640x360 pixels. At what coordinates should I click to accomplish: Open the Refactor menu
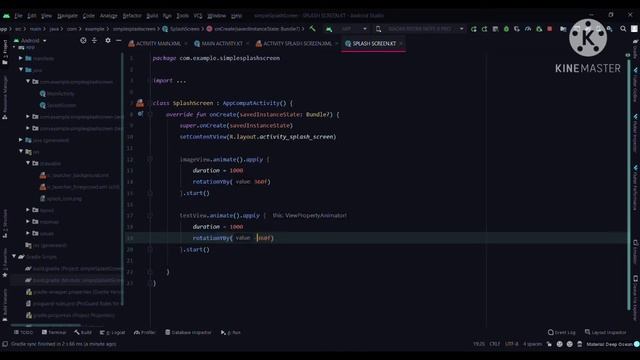point(132,16)
